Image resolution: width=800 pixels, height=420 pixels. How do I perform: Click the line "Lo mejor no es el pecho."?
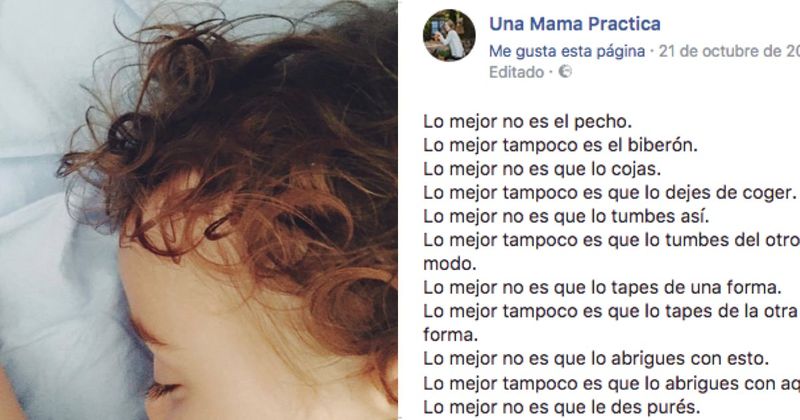point(528,122)
